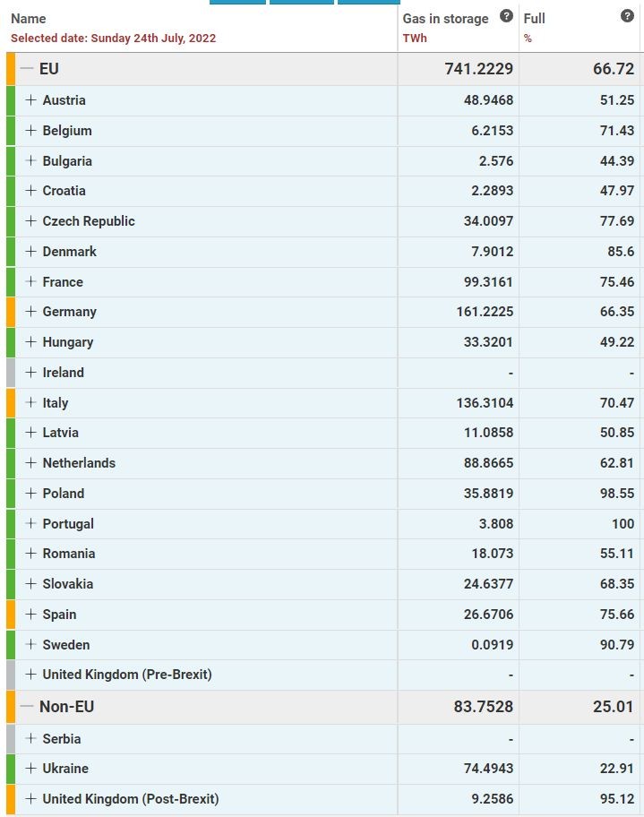The width and height of the screenshot is (644, 817).
Task: Expand the Germany row
Action: (30, 311)
